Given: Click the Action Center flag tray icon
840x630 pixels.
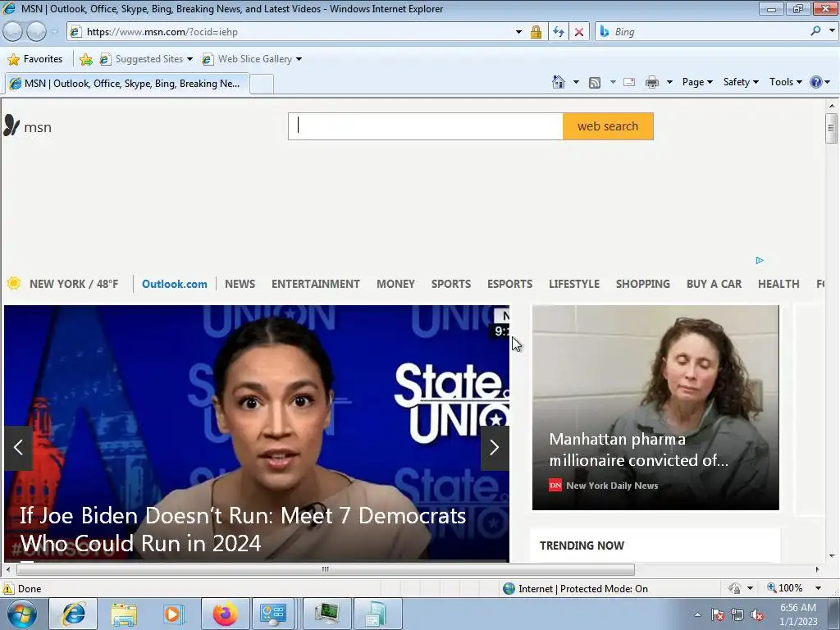Looking at the screenshot, I should pyautogui.click(x=718, y=614).
